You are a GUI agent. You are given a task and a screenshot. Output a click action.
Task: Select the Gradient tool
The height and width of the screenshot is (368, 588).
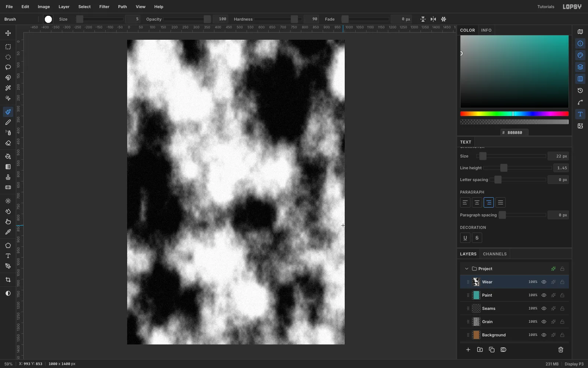pos(8,167)
